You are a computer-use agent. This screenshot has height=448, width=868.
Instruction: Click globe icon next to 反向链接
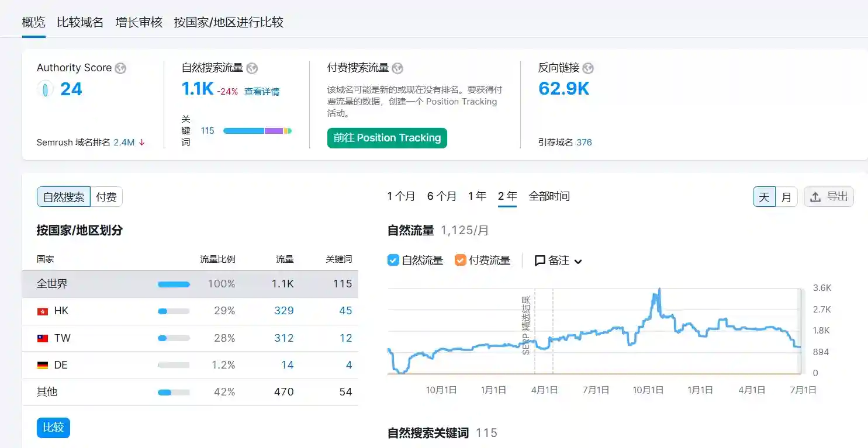pos(588,68)
